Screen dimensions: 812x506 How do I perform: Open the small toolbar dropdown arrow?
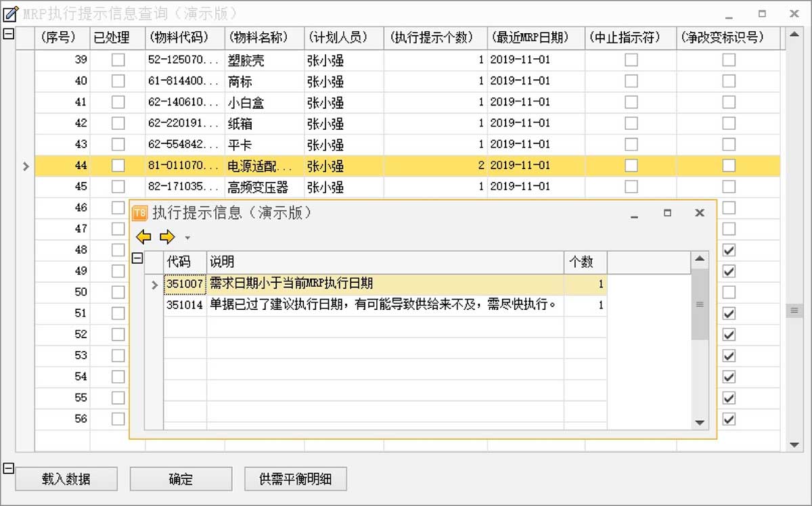187,238
